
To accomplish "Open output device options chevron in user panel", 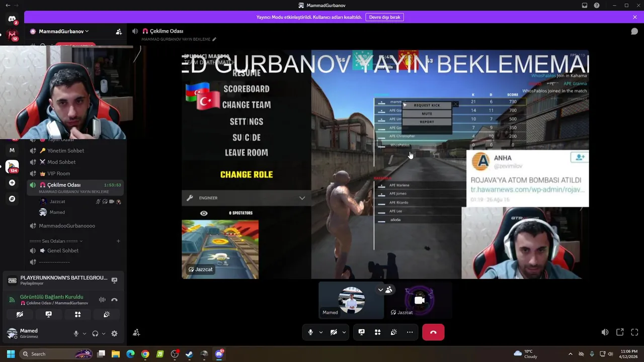I will [104, 333].
